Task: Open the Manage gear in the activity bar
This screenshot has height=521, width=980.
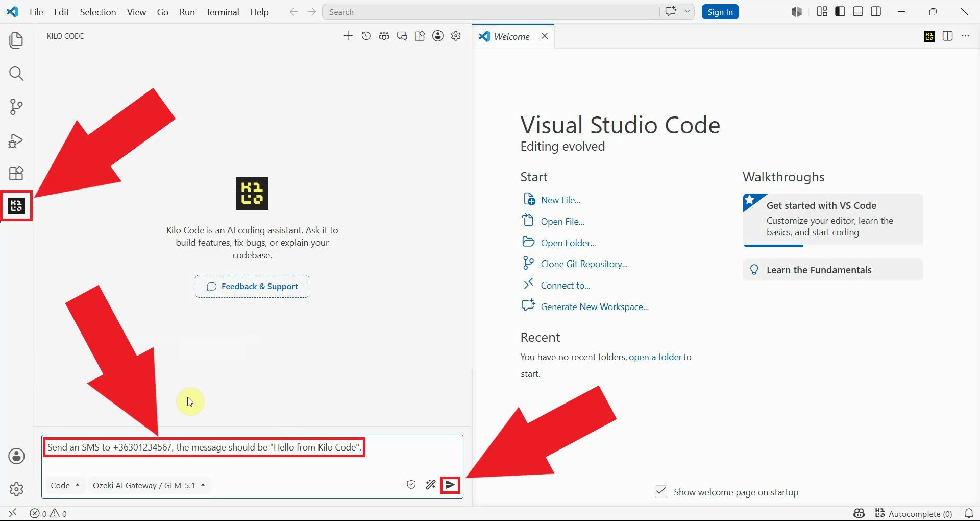Action: point(16,489)
